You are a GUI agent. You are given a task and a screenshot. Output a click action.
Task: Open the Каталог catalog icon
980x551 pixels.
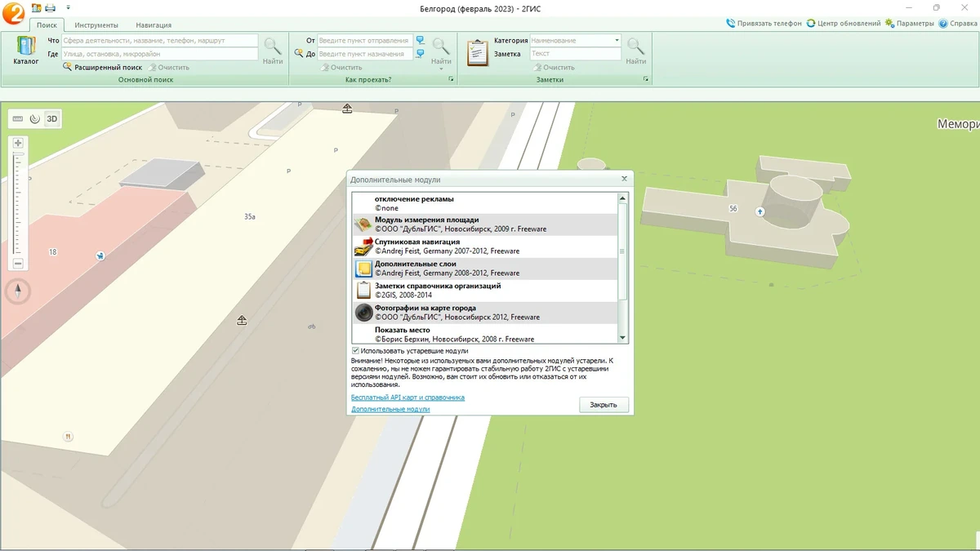pos(25,50)
